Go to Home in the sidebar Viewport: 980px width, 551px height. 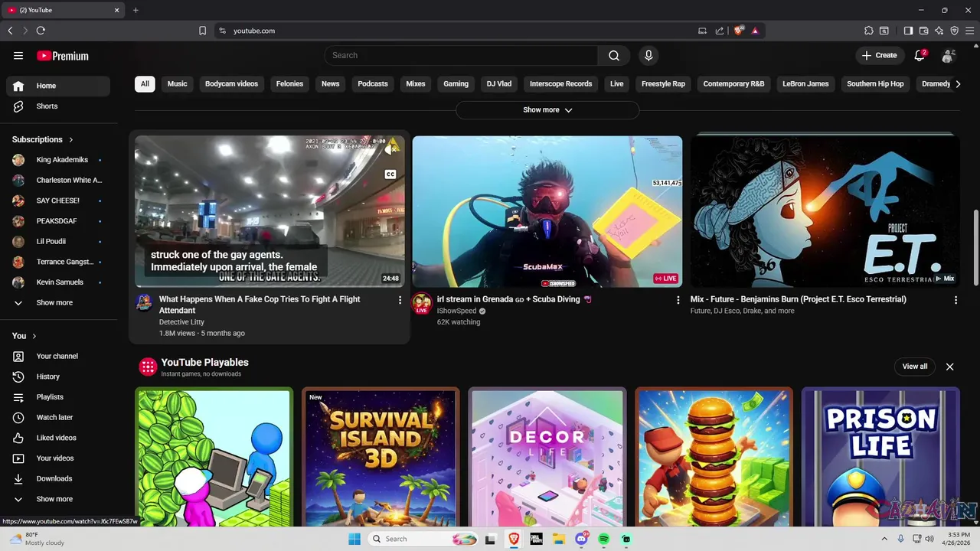click(58, 86)
